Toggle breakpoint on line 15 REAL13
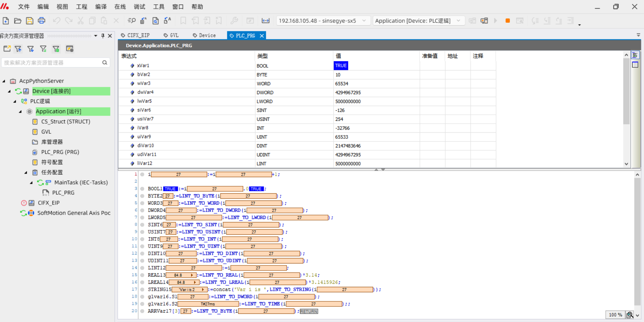This screenshot has height=322, width=644. [x=142, y=275]
